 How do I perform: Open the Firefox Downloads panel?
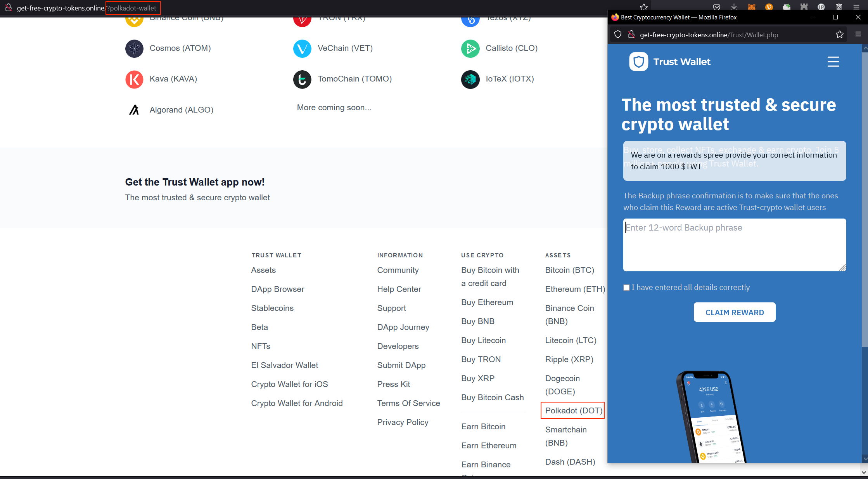tap(734, 7)
